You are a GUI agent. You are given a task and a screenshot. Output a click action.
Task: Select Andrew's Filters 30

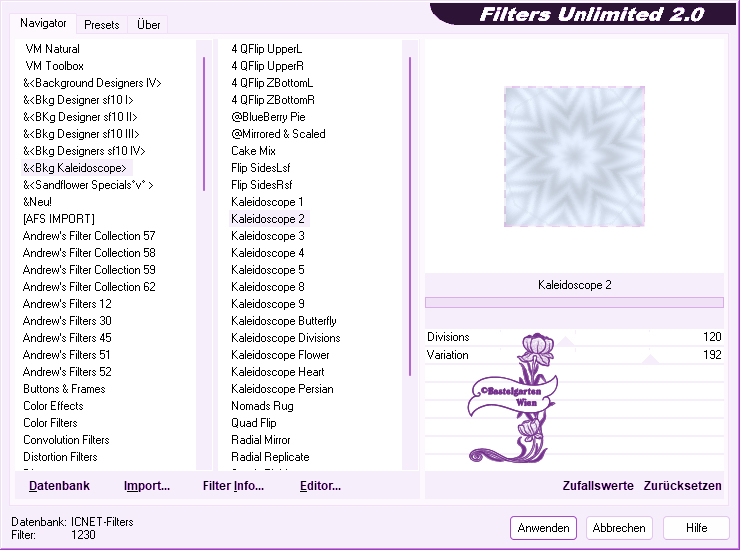click(x=67, y=321)
